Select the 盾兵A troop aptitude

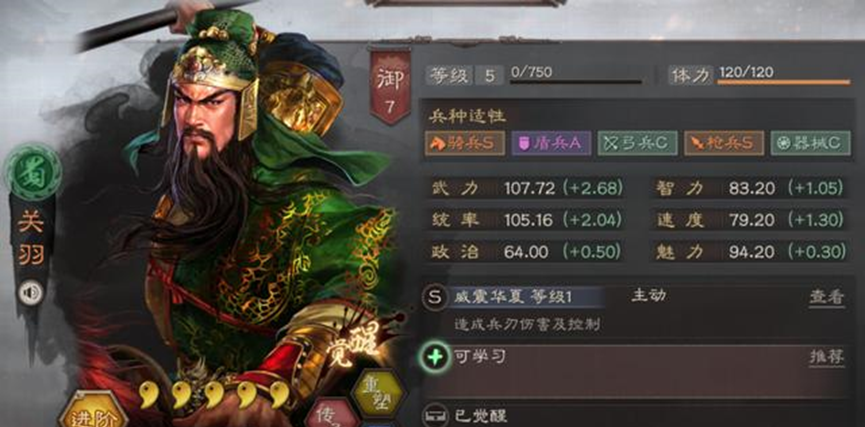(x=551, y=143)
